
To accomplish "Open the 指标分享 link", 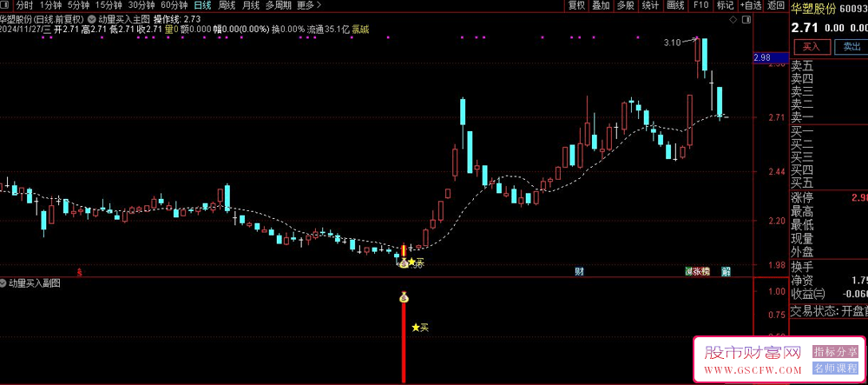I will click(835, 351).
